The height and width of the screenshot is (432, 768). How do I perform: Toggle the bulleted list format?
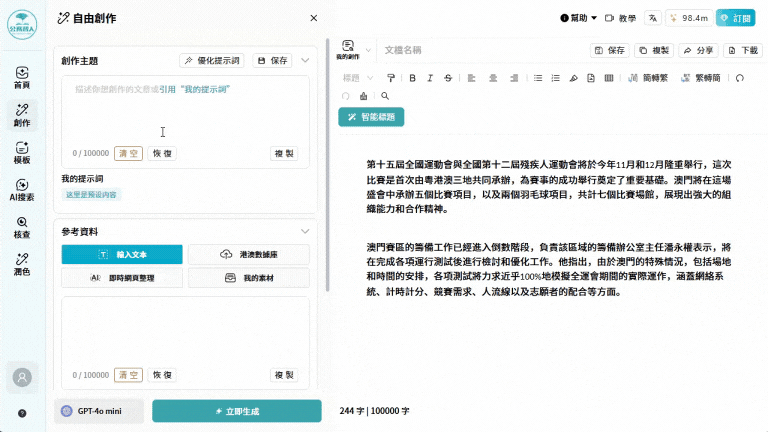[x=538, y=77]
